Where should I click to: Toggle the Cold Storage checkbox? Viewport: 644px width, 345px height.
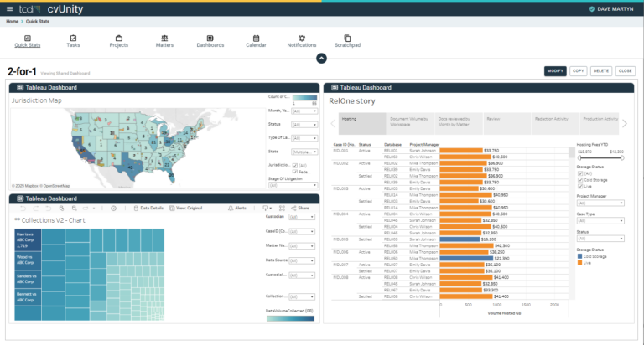click(580, 179)
